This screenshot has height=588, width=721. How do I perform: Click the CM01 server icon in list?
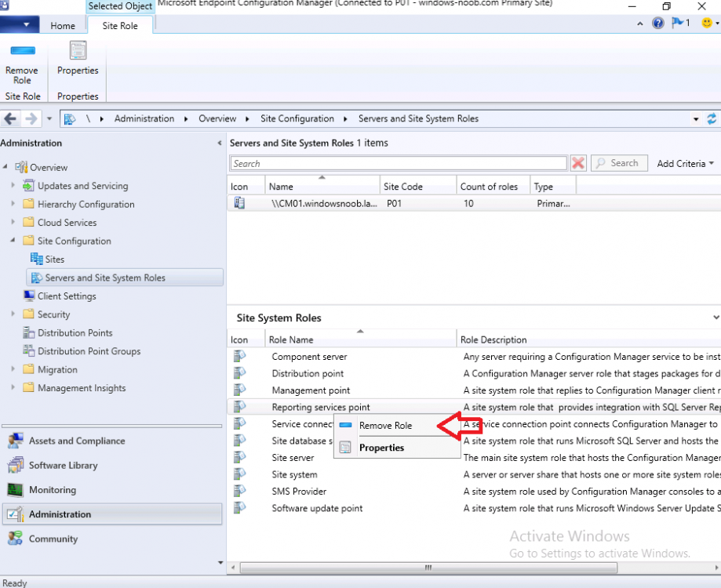[239, 203]
